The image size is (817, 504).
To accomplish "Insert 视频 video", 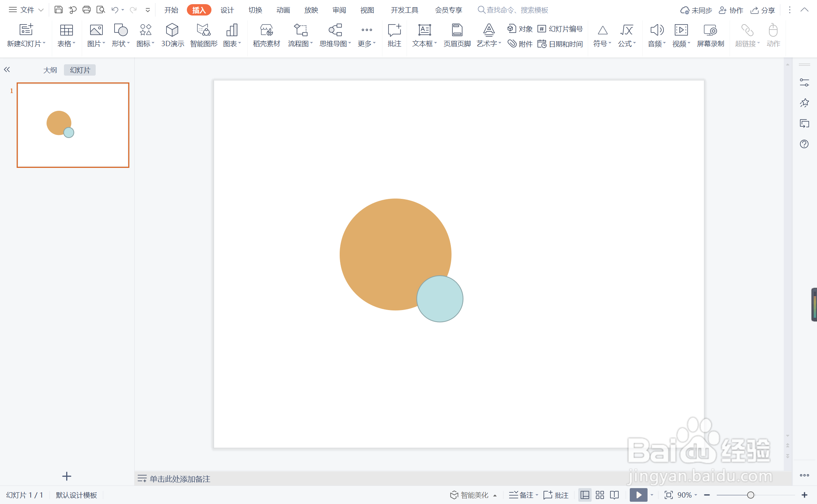I will point(681,36).
